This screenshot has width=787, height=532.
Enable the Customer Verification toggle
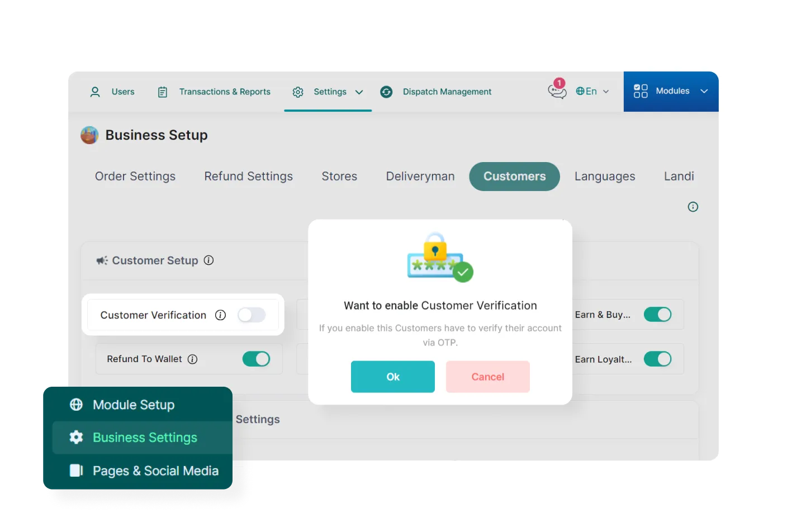point(252,315)
